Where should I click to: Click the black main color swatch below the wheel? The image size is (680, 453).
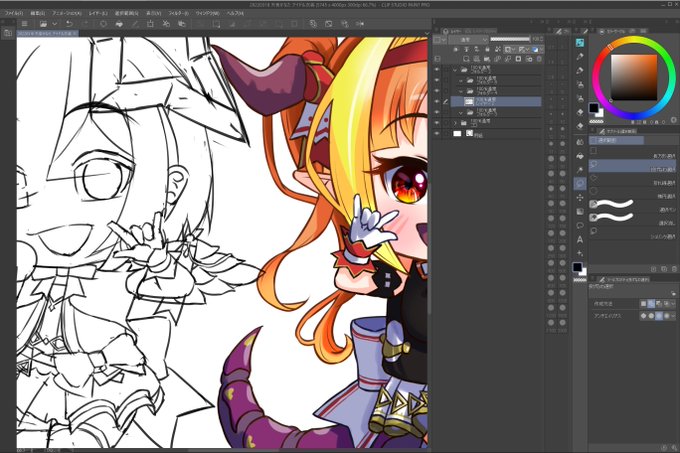pyautogui.click(x=594, y=108)
